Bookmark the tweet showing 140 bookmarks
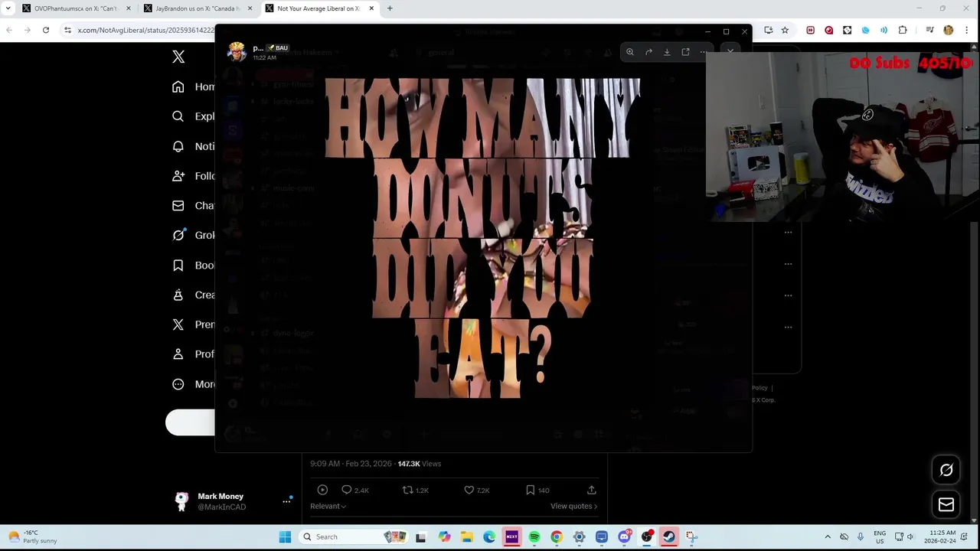 (537, 490)
